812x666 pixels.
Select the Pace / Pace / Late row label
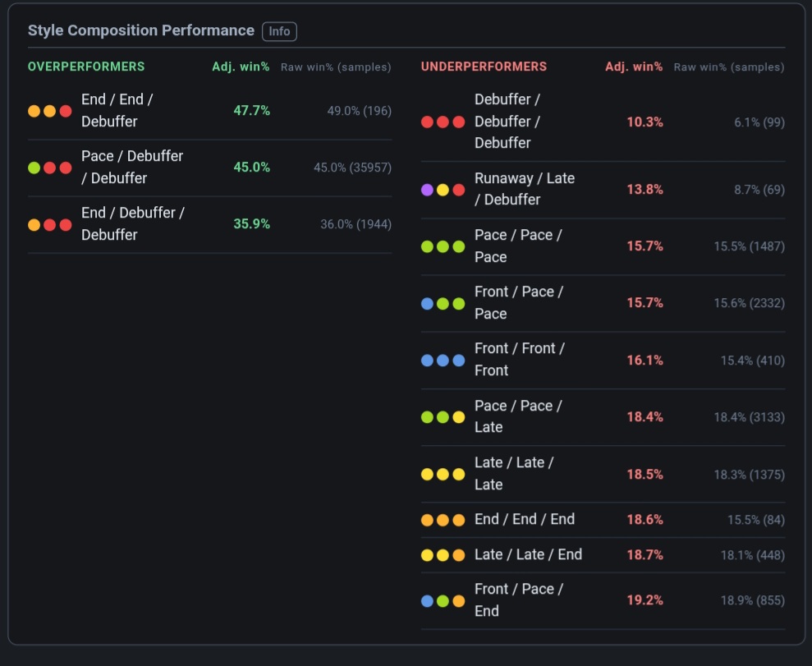(518, 416)
